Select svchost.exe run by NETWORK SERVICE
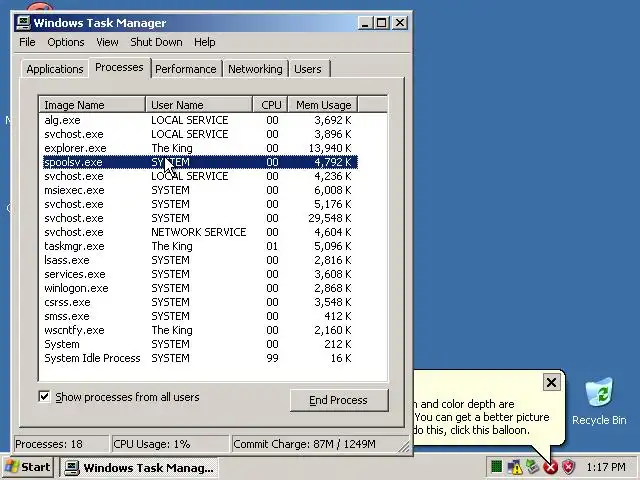The height and width of the screenshot is (480, 640). click(x=200, y=232)
